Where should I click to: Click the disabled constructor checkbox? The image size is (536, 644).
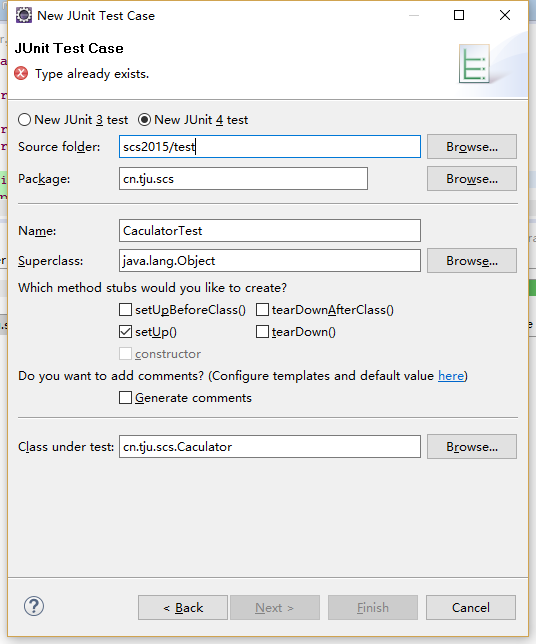tap(125, 354)
